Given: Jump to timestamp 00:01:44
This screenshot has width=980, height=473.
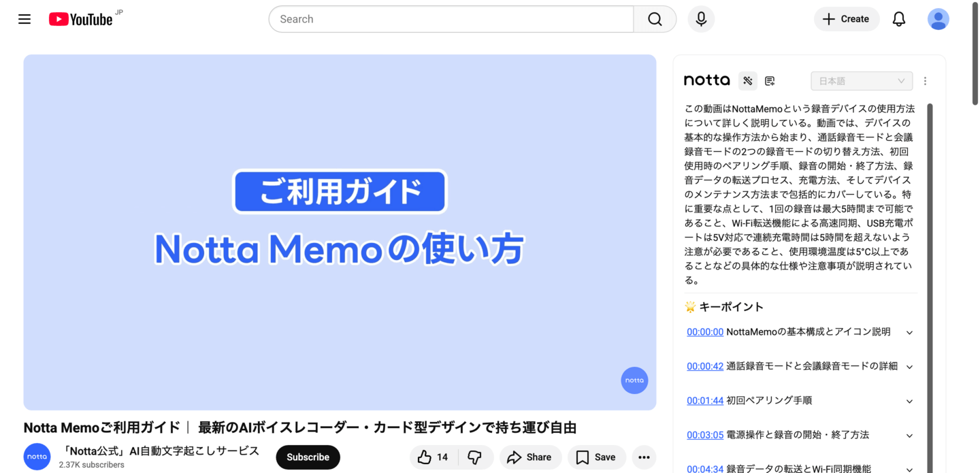Looking at the screenshot, I should pyautogui.click(x=705, y=401).
